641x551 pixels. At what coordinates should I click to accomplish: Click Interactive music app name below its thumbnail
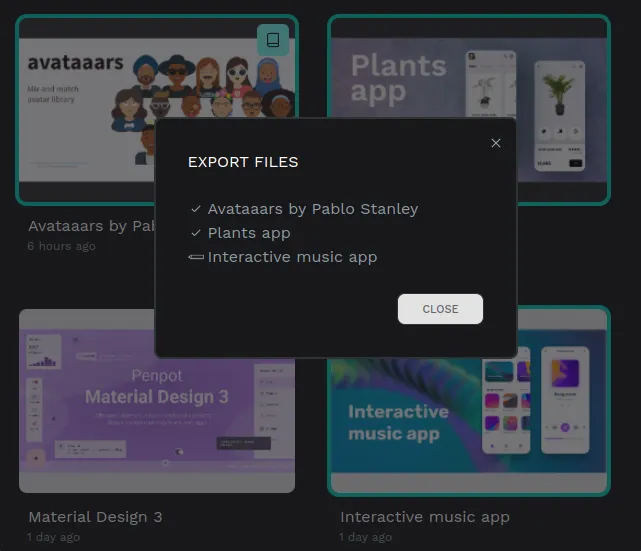[424, 517]
